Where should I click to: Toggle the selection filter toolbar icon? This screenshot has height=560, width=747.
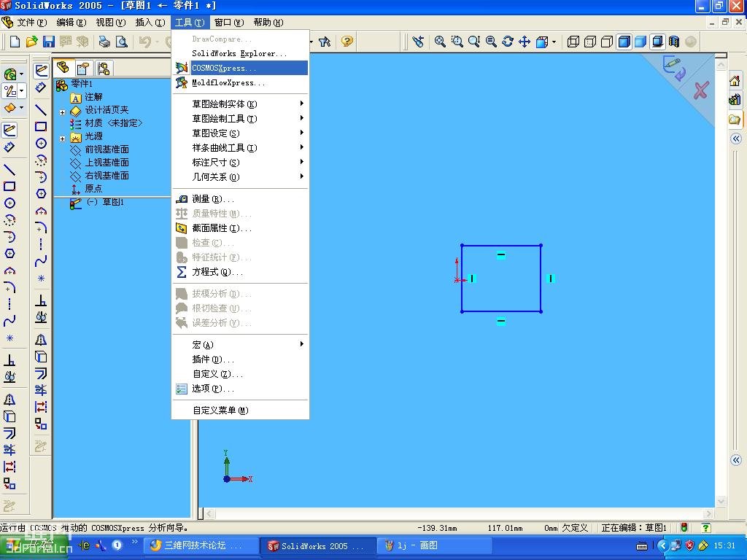325,42
